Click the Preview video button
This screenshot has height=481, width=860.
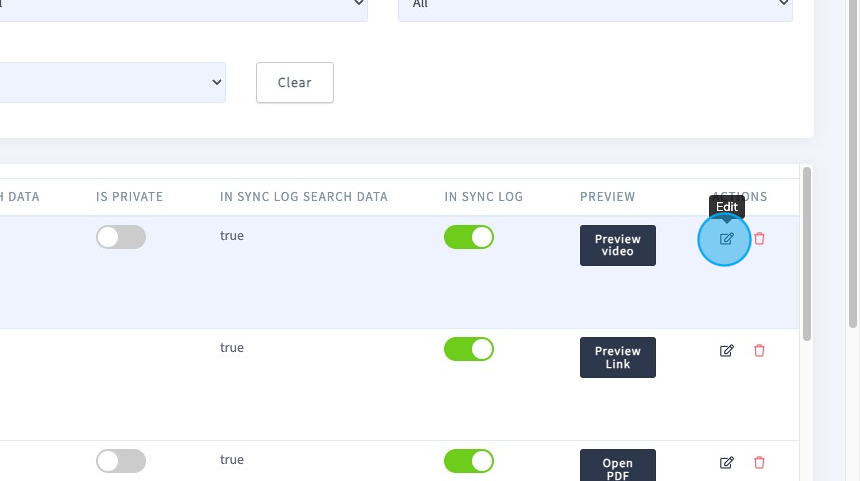click(618, 245)
